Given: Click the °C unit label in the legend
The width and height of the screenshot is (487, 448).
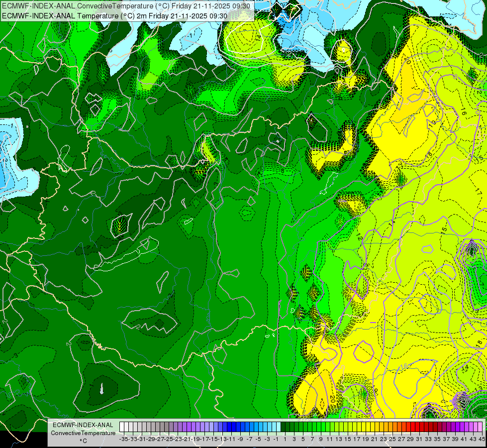Looking at the screenshot, I should click(x=83, y=441).
